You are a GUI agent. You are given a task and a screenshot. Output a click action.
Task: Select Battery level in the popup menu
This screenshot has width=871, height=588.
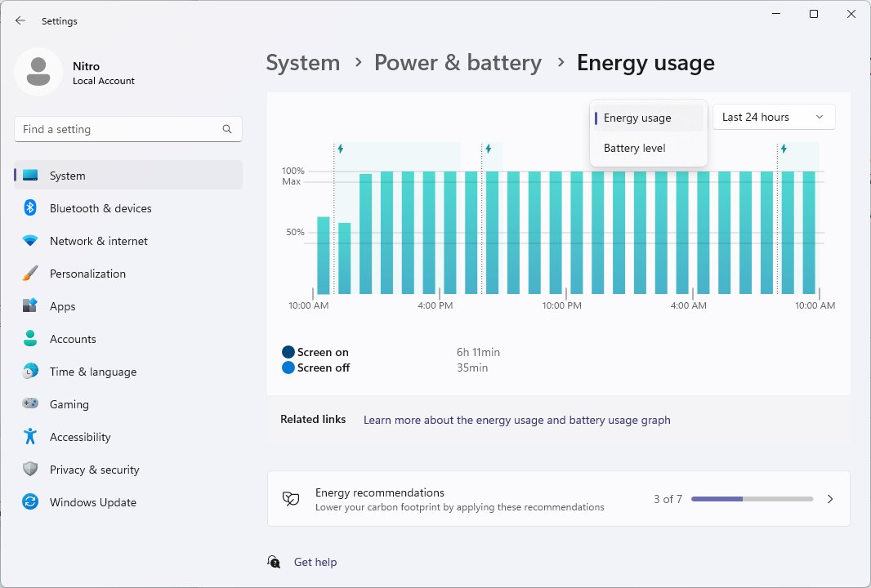click(648, 149)
